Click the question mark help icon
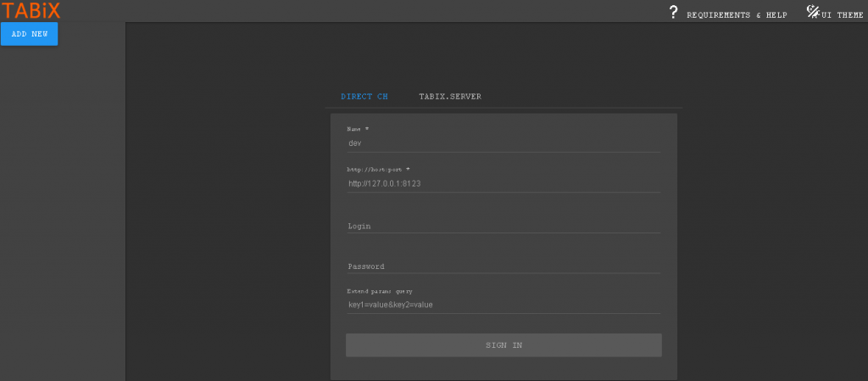Screen dimensions: 868x381 tap(673, 12)
